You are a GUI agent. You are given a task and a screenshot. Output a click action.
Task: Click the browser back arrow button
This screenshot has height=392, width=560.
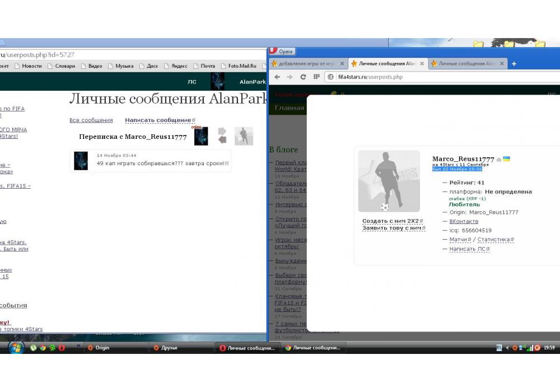[x=277, y=77]
